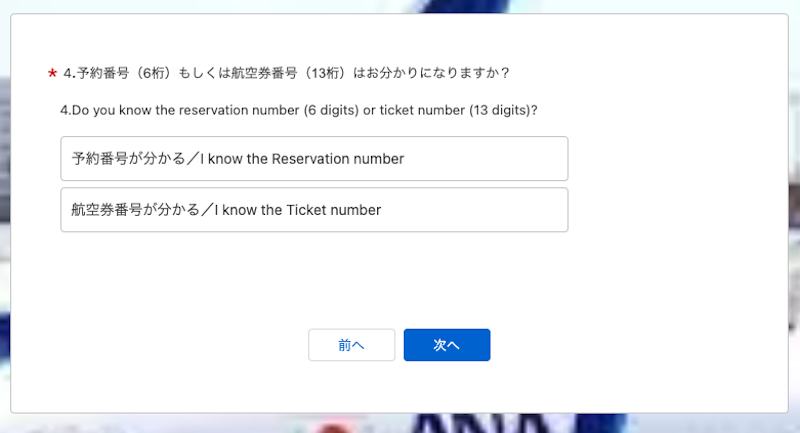Select 'I know the Ticket number' option
The height and width of the screenshot is (433, 800).
[314, 210]
